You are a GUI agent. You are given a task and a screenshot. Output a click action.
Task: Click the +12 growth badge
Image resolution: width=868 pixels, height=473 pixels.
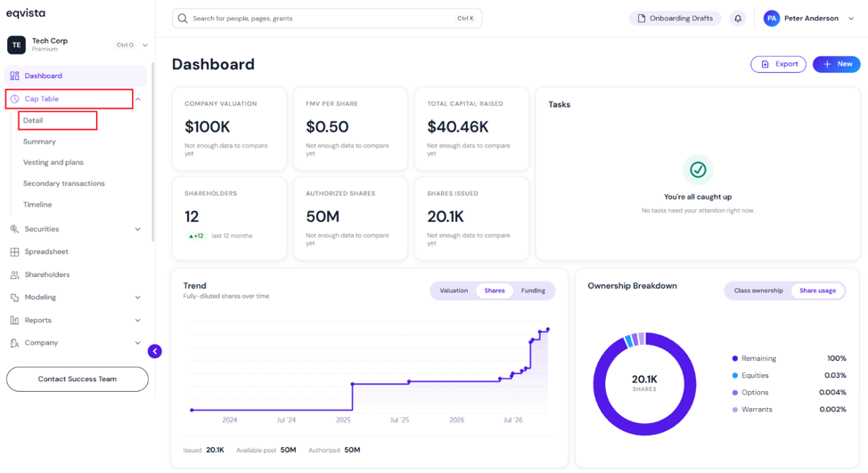pos(196,236)
